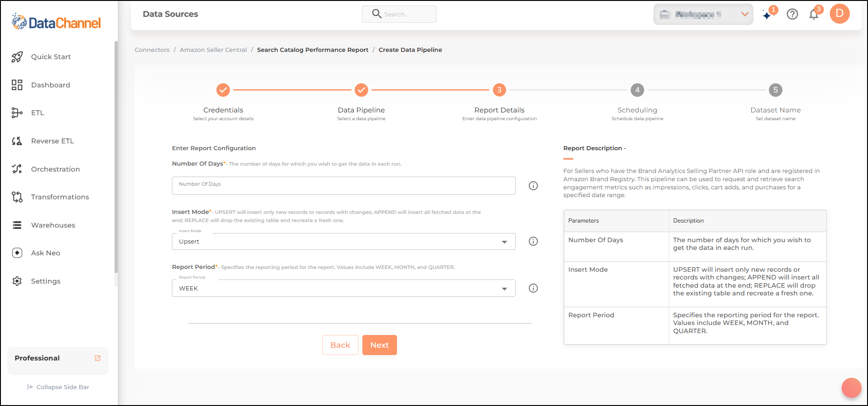The width and height of the screenshot is (868, 406).
Task: Click step 3 Report Details circle
Action: click(499, 90)
